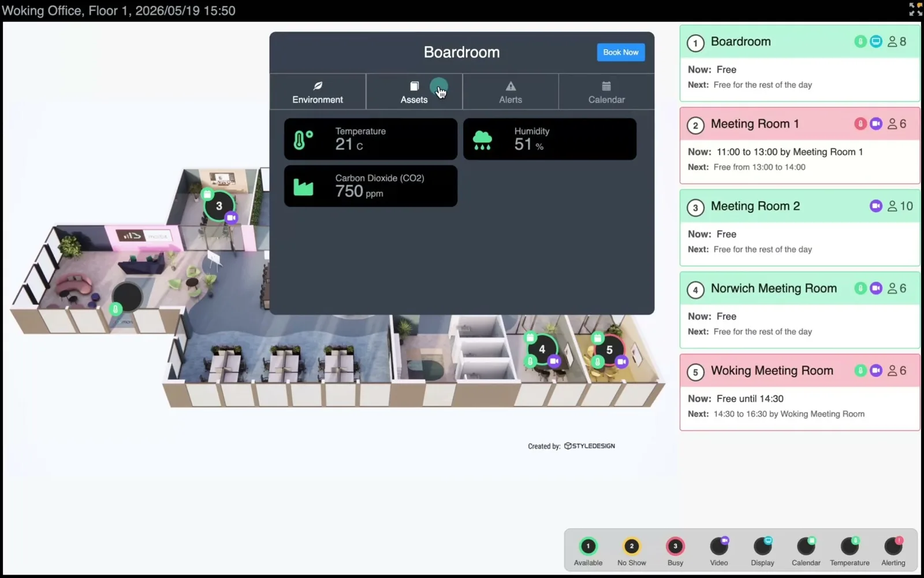The height and width of the screenshot is (578, 924).
Task: Toggle the Display filter in the legend
Action: tap(762, 551)
